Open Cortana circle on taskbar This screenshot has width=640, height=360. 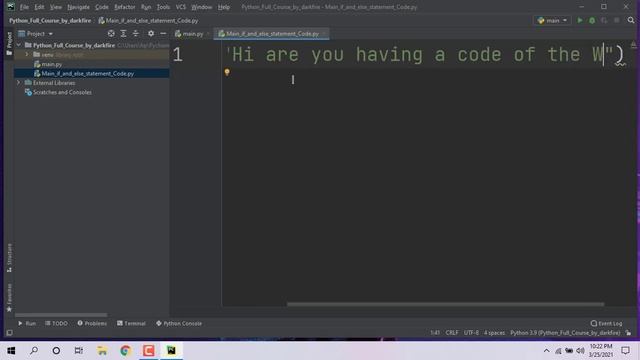coord(56,351)
